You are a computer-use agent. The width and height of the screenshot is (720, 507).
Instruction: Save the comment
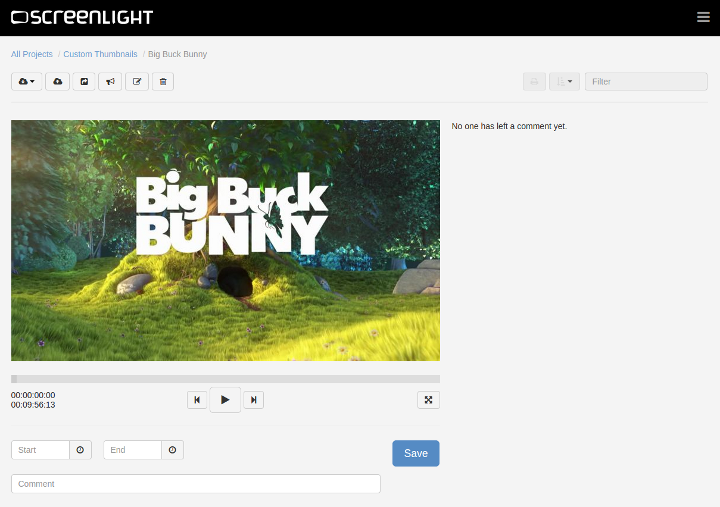(416, 453)
